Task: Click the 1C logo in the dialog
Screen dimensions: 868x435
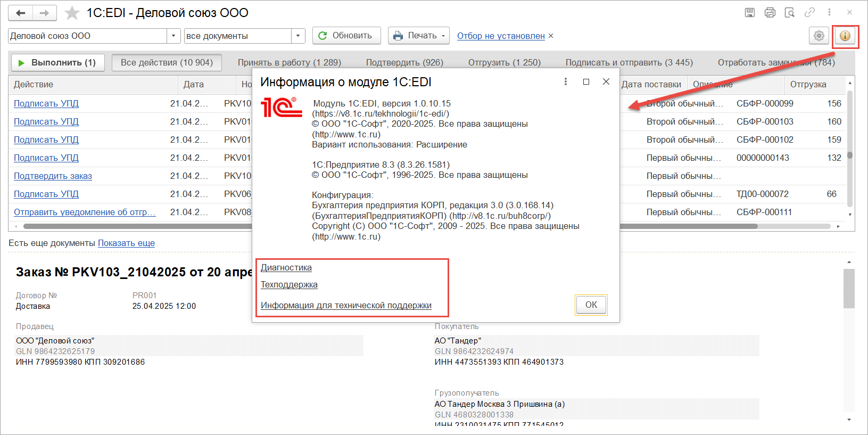Action: coord(282,107)
